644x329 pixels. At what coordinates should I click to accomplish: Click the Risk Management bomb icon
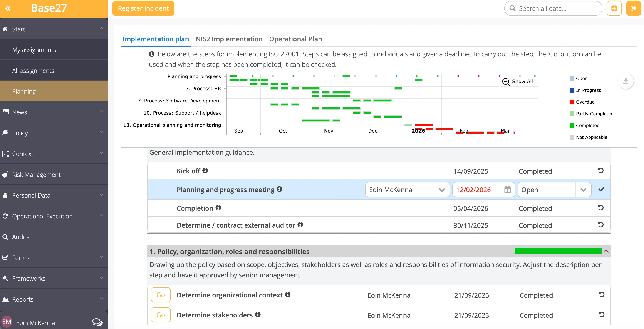click(5, 175)
